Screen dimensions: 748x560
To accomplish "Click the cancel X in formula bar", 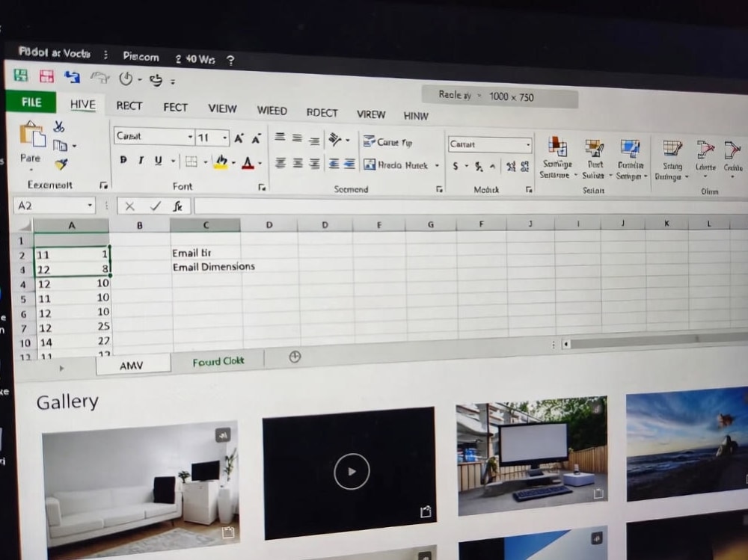I will point(129,206).
